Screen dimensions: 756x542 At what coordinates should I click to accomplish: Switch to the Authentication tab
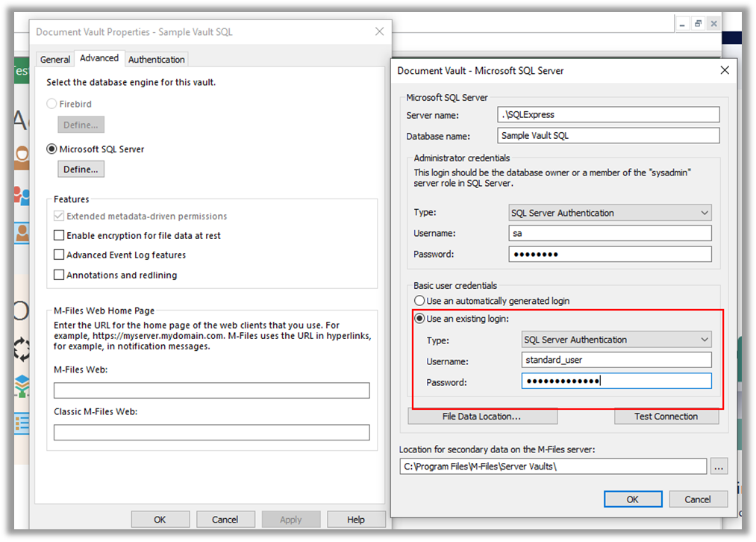(156, 59)
